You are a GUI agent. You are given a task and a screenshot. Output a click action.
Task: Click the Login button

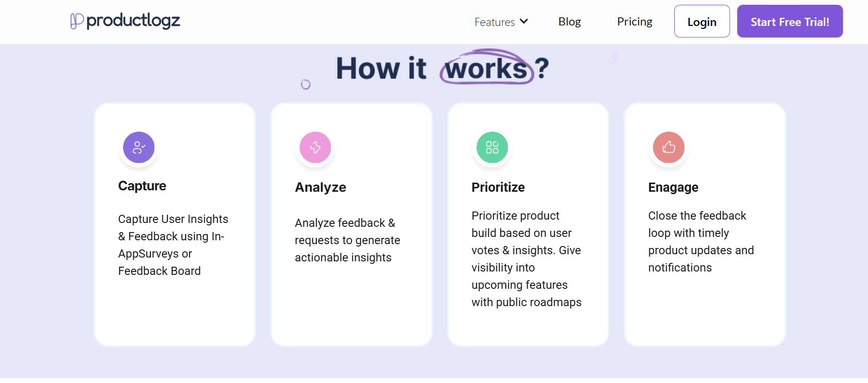[x=702, y=21]
